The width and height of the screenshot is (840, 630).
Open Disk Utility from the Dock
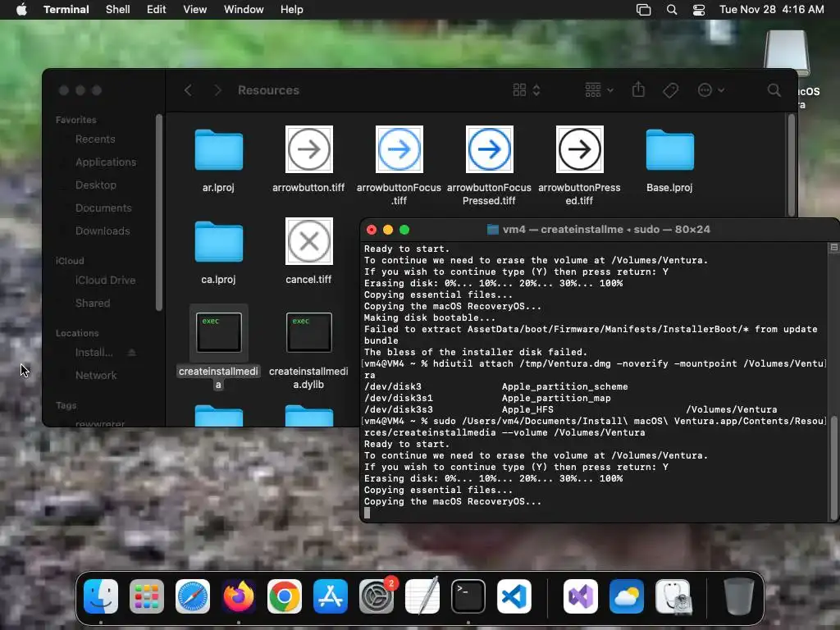click(673, 596)
